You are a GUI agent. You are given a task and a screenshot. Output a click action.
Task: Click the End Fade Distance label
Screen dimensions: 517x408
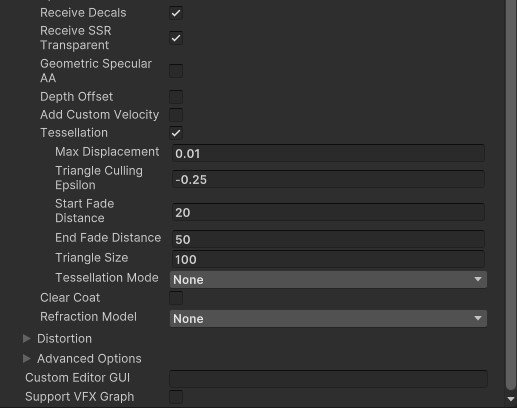tap(108, 238)
